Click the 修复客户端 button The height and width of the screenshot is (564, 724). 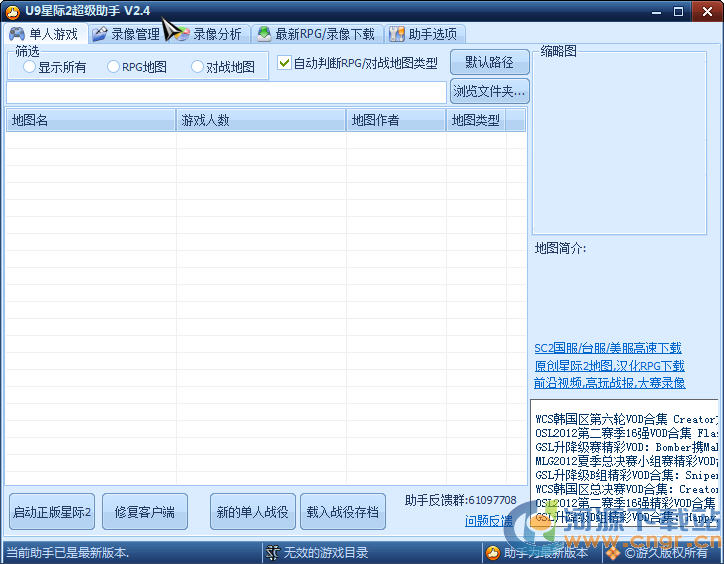click(144, 512)
